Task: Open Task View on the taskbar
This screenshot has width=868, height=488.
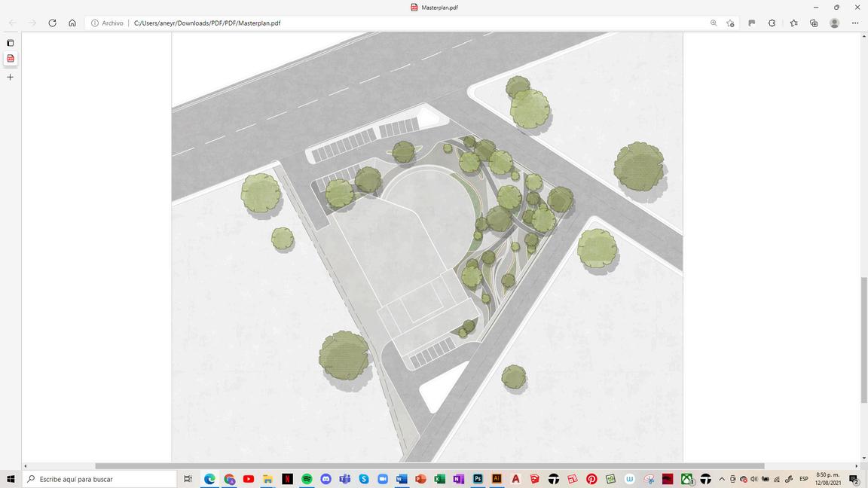Action: pos(188,479)
